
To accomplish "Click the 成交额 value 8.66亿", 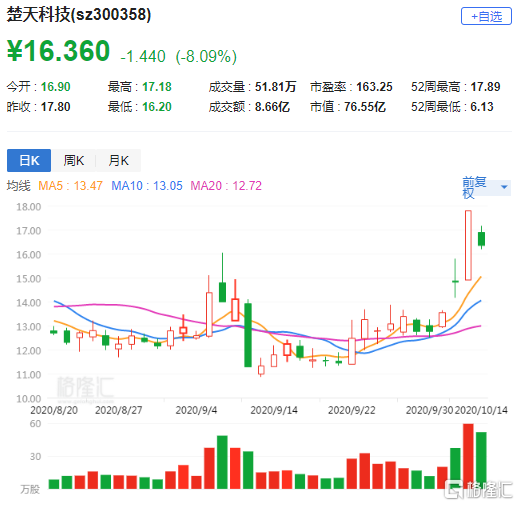I will 272,107.
